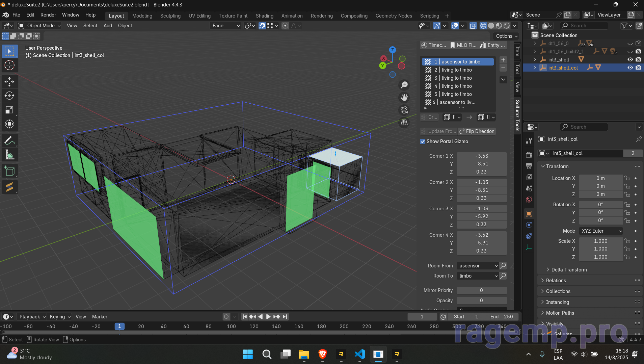This screenshot has width=644, height=364.
Task: Open the World properties tab icon
Action: pos(529,200)
